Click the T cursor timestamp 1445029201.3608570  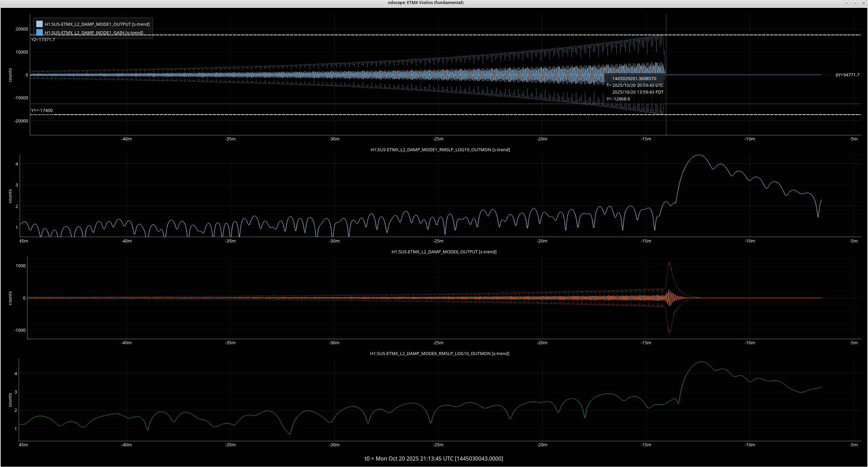[x=634, y=79]
